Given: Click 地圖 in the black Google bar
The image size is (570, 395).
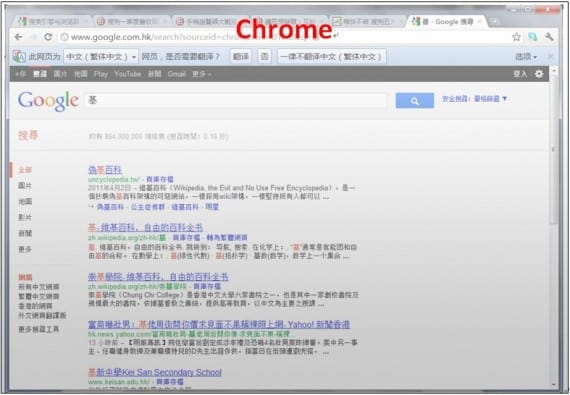Looking at the screenshot, I should [x=81, y=74].
